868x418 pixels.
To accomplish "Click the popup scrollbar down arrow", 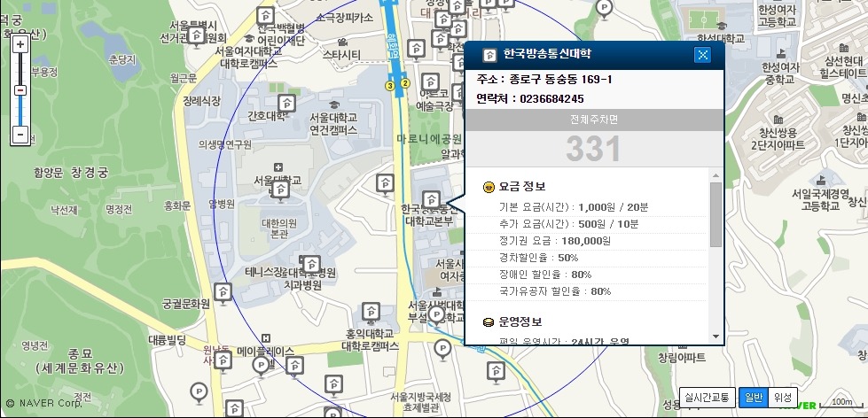I will click(716, 337).
